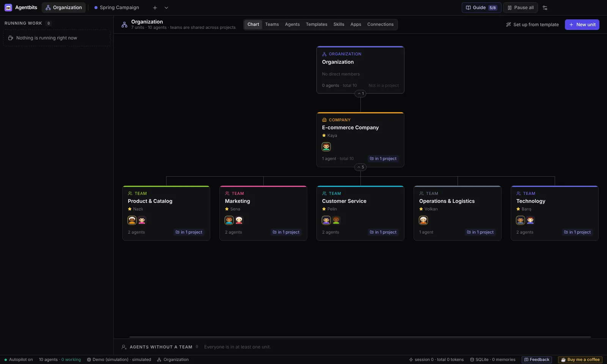Collapse the five teams under E-commerce Company
Image resolution: width=607 pixels, height=364 pixels.
[360, 167]
